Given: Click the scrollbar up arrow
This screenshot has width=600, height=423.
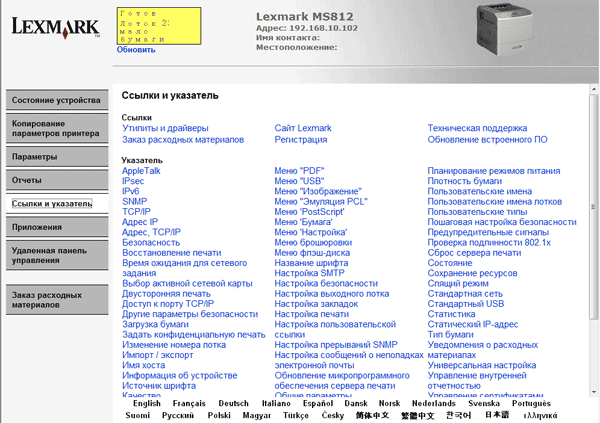Looking at the screenshot, I should pyautogui.click(x=594, y=89).
